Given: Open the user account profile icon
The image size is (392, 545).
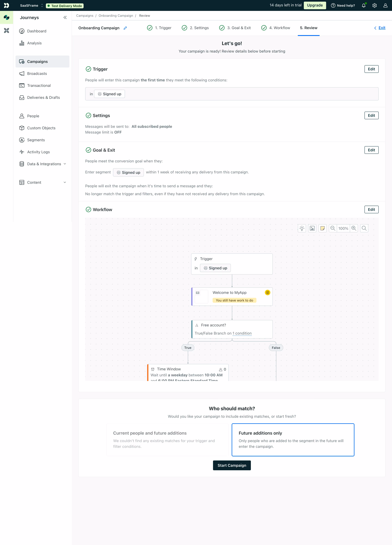Looking at the screenshot, I should click(x=385, y=6).
